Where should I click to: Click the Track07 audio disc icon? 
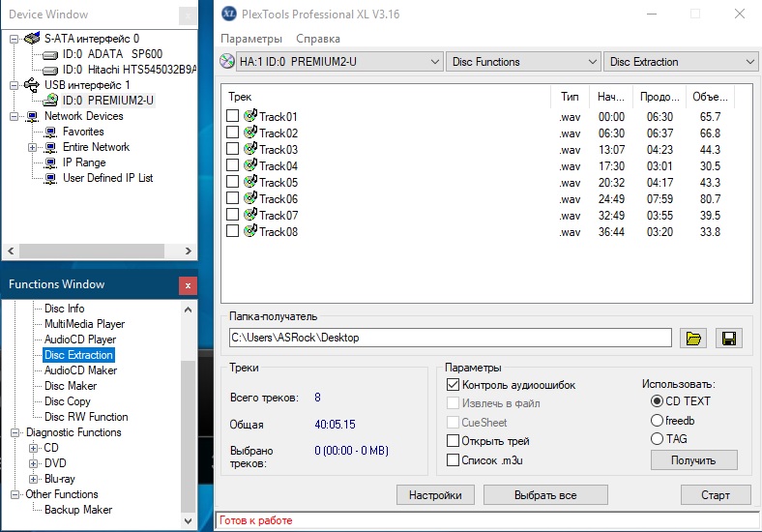tap(250, 215)
